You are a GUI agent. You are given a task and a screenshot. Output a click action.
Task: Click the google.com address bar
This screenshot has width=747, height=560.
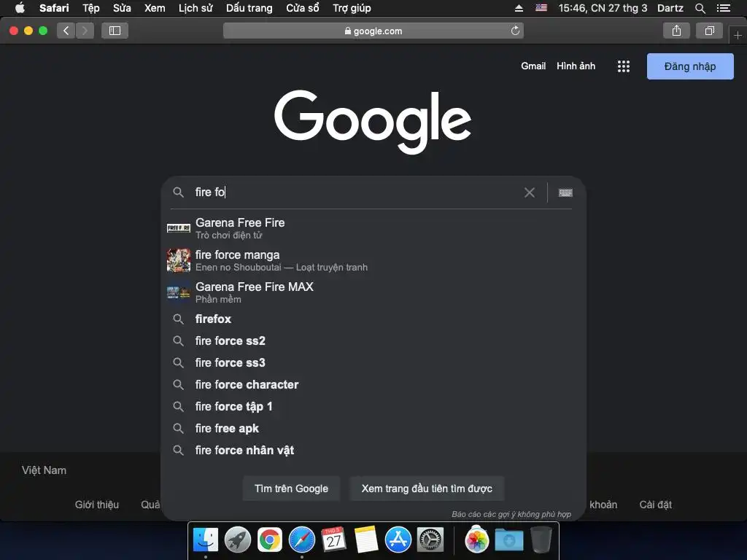tap(373, 31)
